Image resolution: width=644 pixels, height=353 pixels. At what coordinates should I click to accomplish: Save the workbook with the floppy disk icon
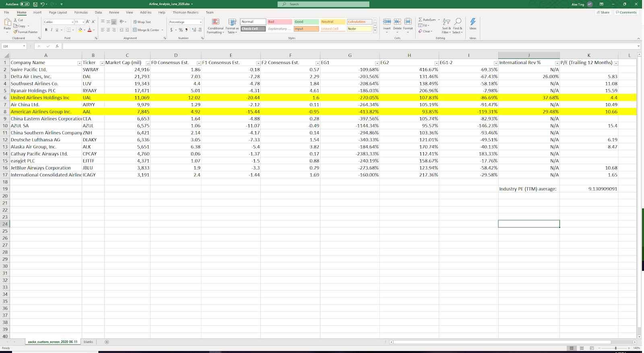35,4
